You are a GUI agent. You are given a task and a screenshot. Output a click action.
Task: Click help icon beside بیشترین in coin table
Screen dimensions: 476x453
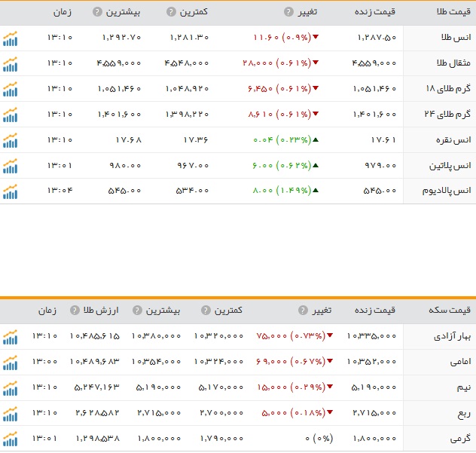click(137, 311)
